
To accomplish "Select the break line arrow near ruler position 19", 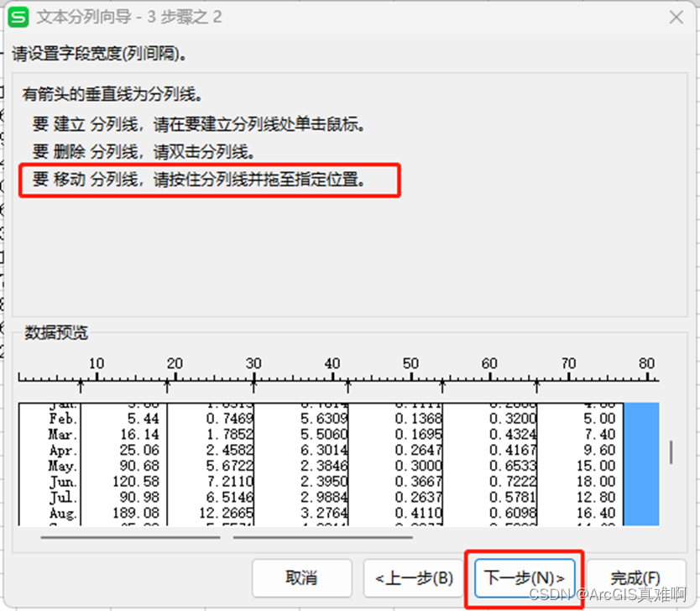I will (x=167, y=385).
